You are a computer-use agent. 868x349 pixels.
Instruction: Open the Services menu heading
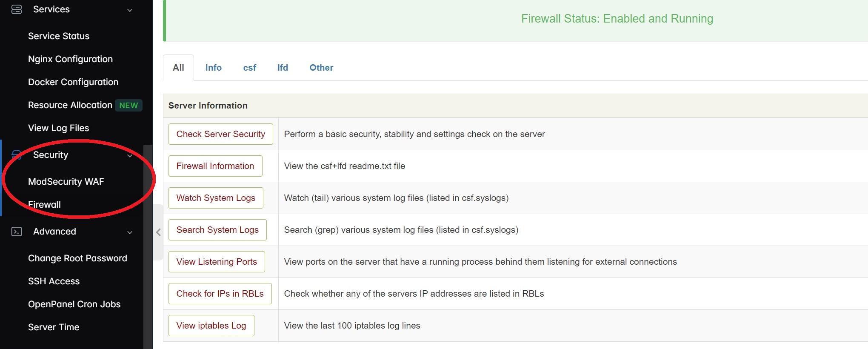pyautogui.click(x=51, y=9)
